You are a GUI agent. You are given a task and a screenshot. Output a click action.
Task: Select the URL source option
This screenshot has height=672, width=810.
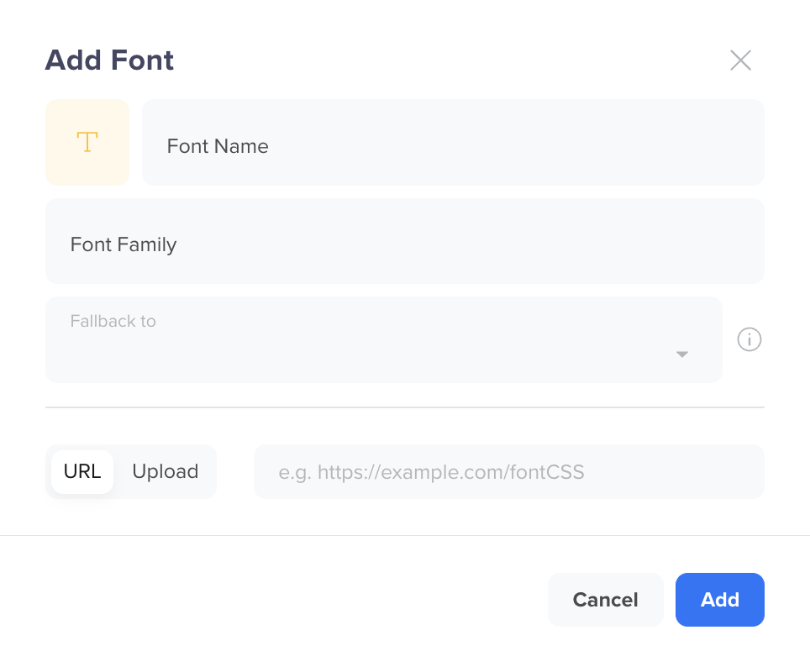click(82, 471)
